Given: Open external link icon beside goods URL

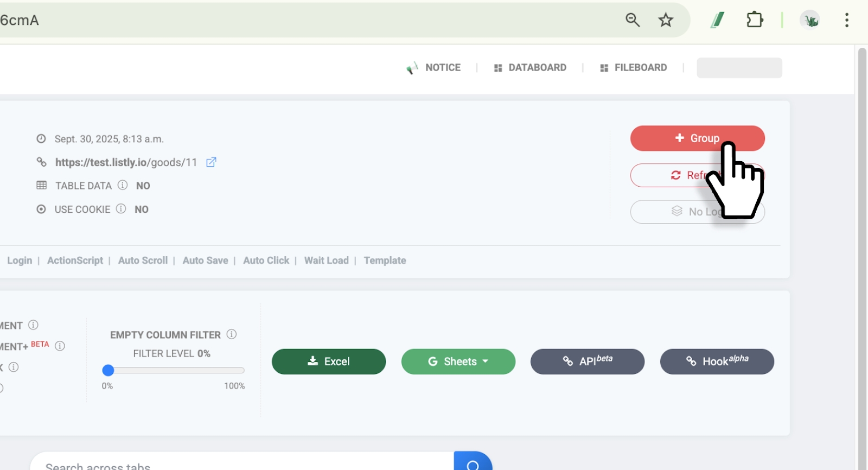Looking at the screenshot, I should [211, 162].
